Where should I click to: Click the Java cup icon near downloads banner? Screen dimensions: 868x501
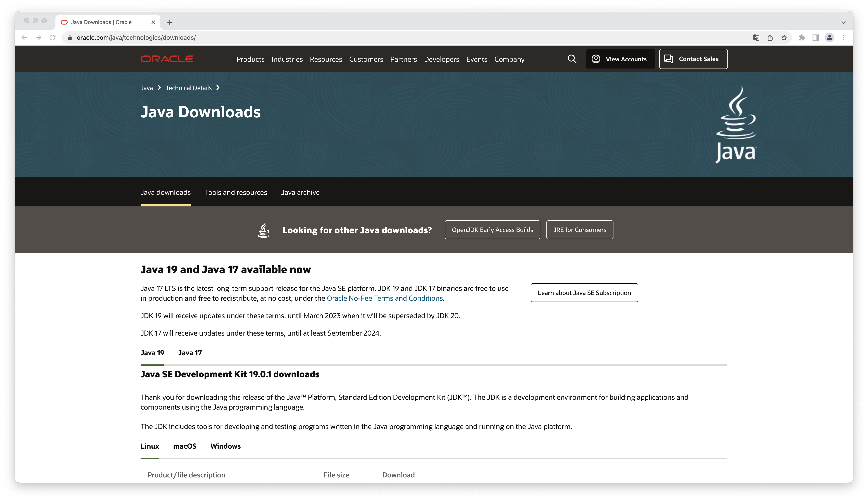click(263, 229)
